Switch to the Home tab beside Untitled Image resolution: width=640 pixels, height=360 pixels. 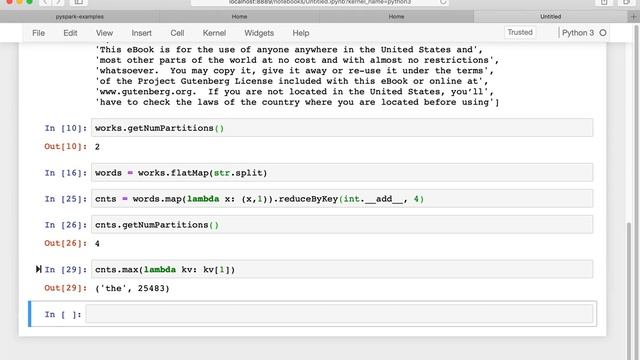click(x=396, y=17)
